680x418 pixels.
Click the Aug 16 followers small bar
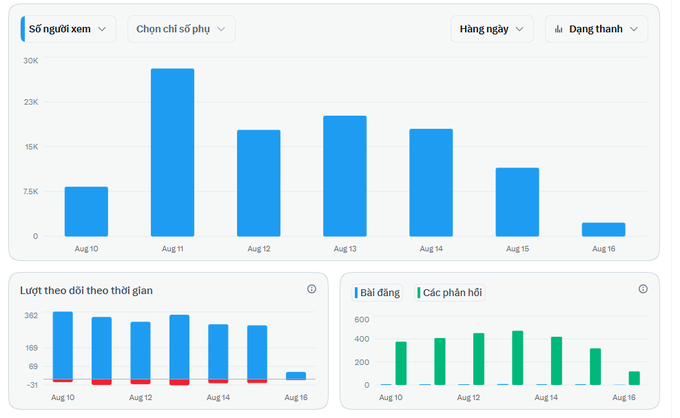click(x=296, y=376)
